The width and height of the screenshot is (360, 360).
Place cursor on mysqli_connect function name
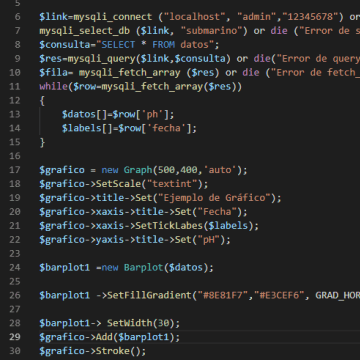[x=113, y=17]
